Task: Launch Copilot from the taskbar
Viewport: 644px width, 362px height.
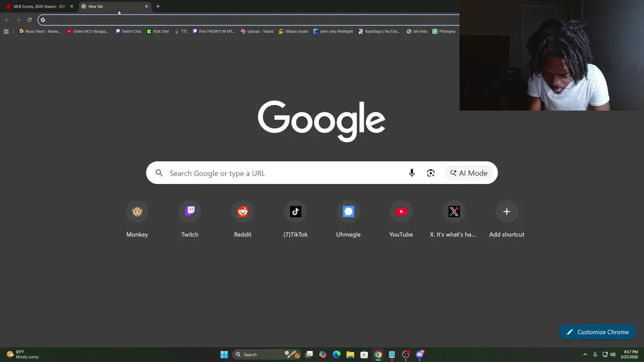Action: pyautogui.click(x=323, y=354)
